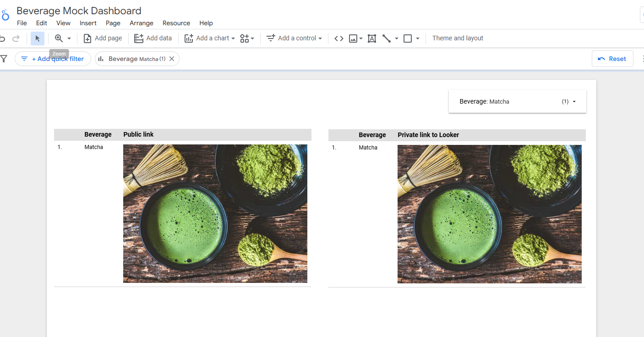Viewport: 644px width, 337px height.
Task: Select the line drawing tool icon
Action: click(387, 39)
